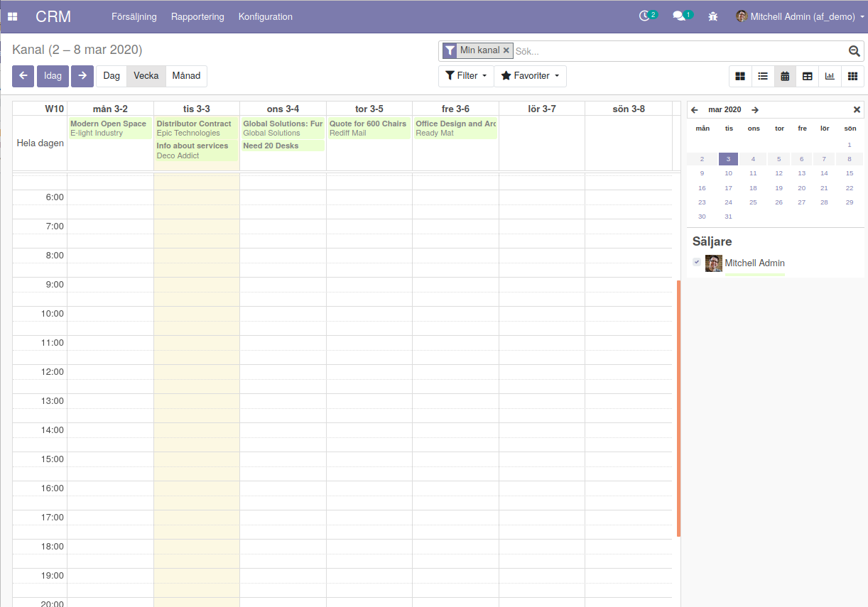Go to next week with right arrow
Screen dimensions: 868x607
click(x=82, y=76)
